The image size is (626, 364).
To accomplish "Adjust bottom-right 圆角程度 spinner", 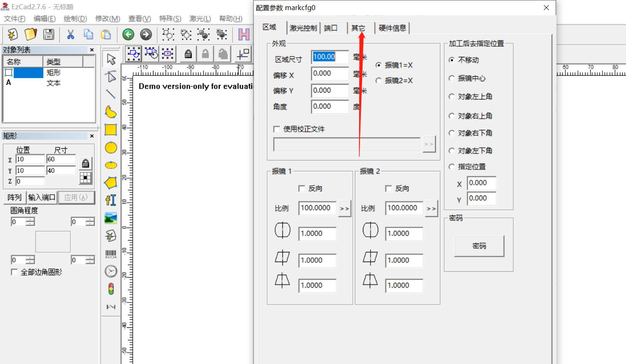I will tap(90, 260).
